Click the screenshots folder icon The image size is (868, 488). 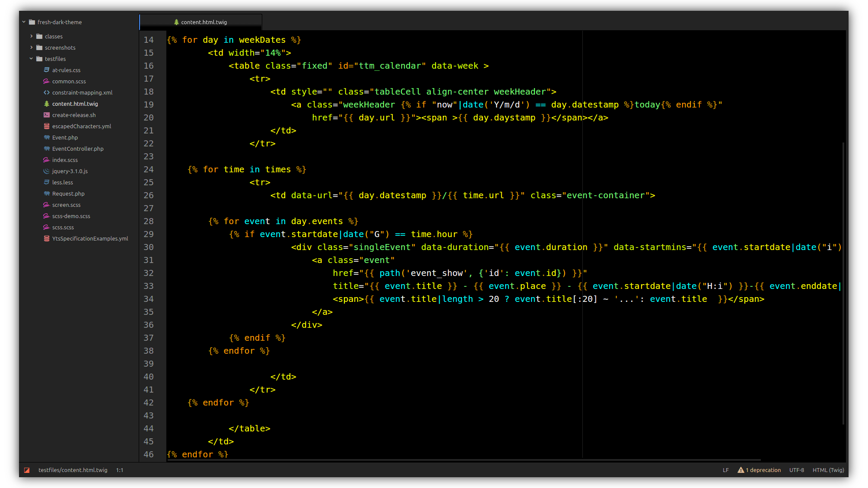tap(39, 48)
